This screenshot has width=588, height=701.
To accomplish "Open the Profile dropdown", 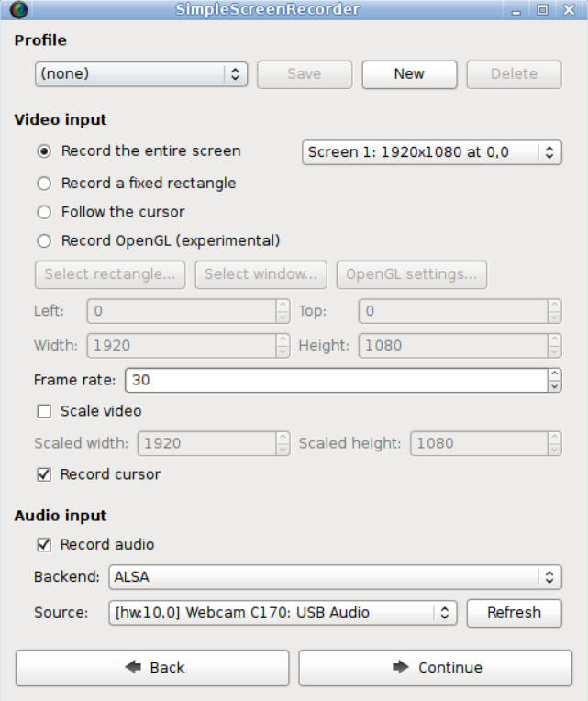I will 141,74.
